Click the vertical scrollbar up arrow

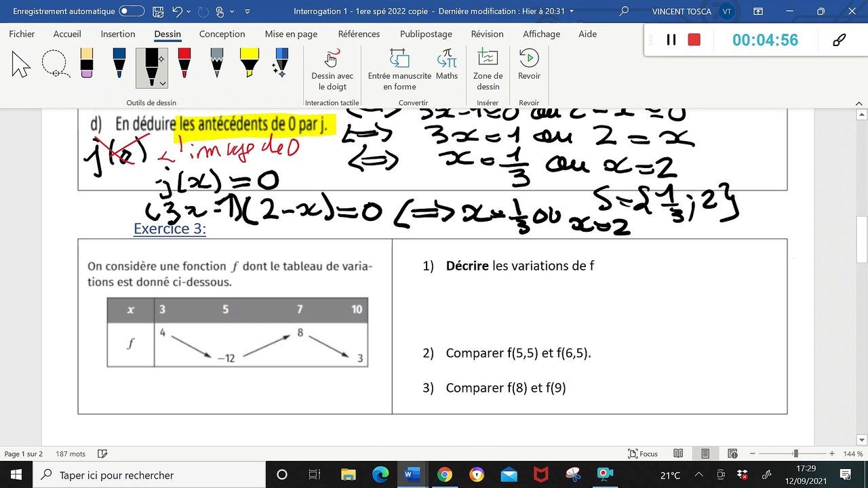coord(862,114)
